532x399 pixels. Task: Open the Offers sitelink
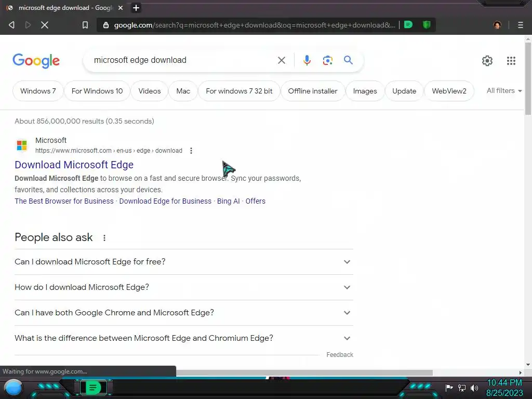(256, 201)
